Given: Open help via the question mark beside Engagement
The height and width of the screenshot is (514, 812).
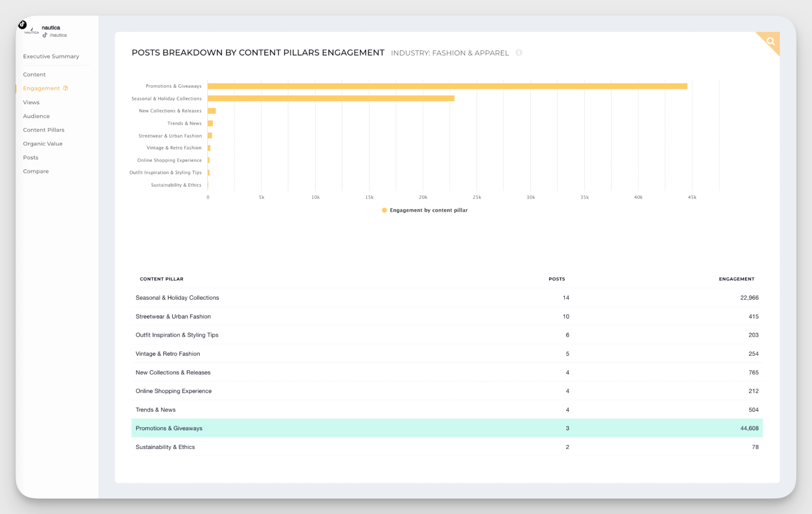Looking at the screenshot, I should click(66, 88).
